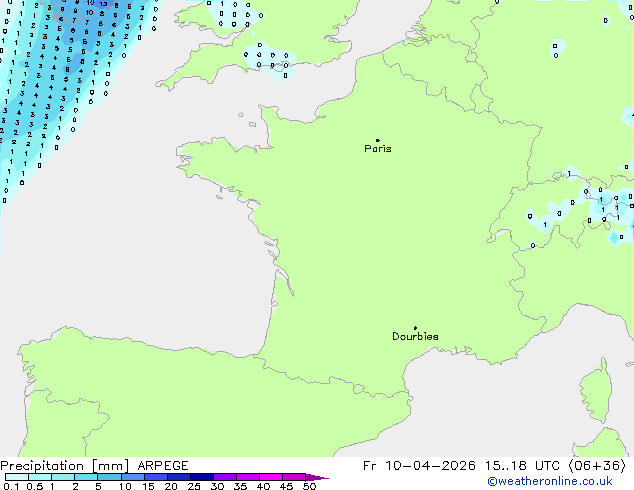Pick the 45–50 mm legend swatch
Viewport: 634px width, 490px height.
click(x=294, y=477)
